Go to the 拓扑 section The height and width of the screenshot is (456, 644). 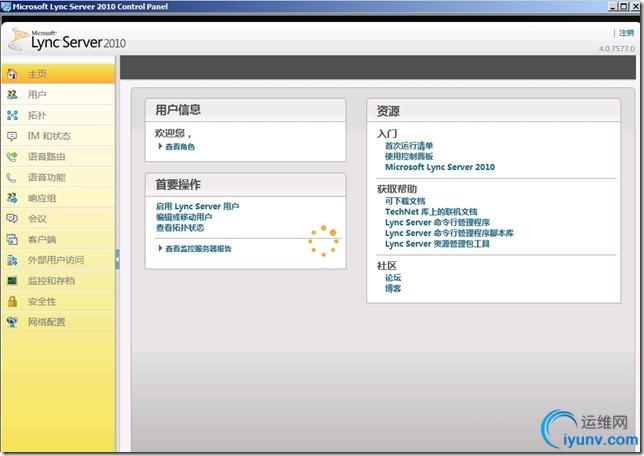pyautogui.click(x=58, y=115)
